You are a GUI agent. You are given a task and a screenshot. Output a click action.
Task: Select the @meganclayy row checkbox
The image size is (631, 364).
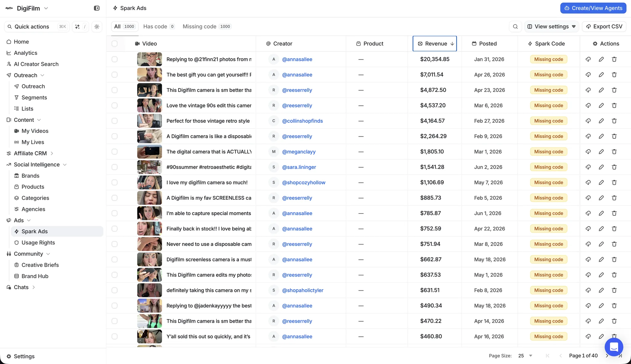tap(115, 152)
